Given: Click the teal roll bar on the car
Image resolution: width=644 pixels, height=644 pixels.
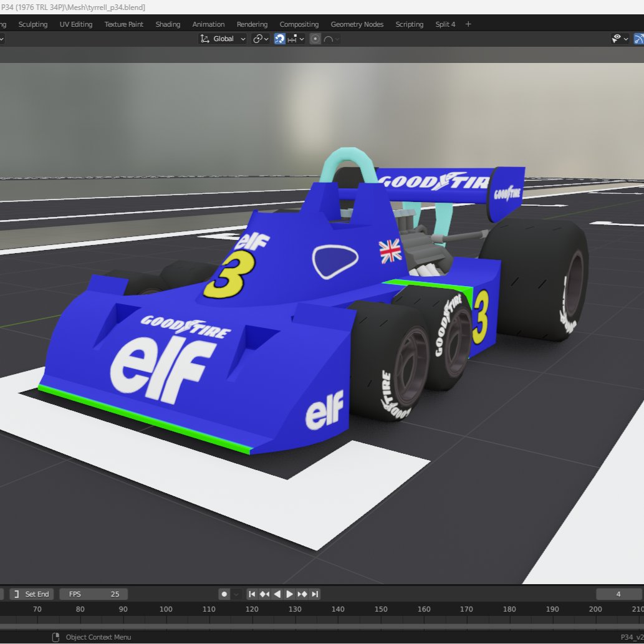Looking at the screenshot, I should (x=349, y=165).
